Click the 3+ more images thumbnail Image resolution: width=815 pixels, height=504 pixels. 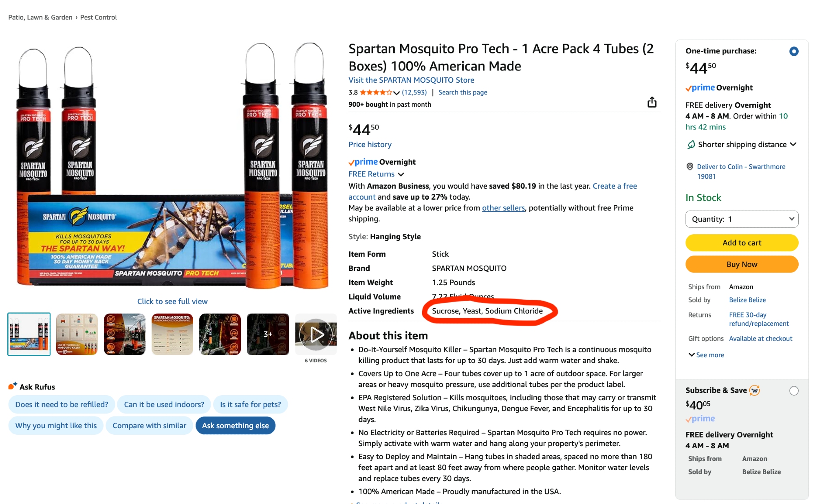pos(268,335)
